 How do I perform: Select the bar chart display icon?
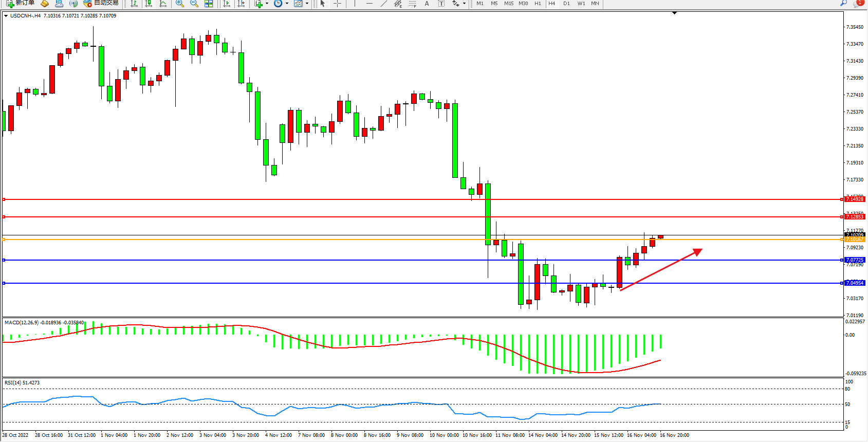134,4
